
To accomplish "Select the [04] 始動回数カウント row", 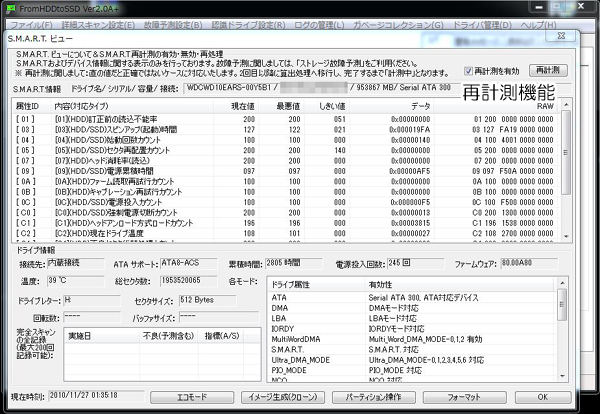I will pyautogui.click(x=285, y=140).
